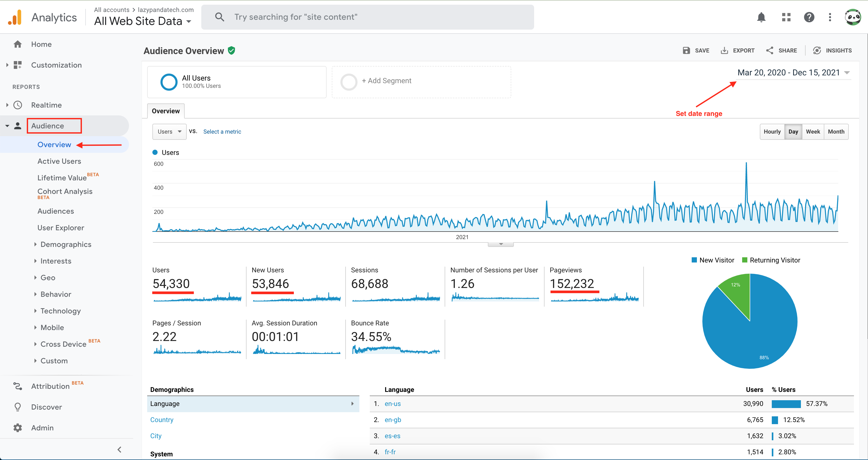
Task: Open the City demographics link
Action: pyautogui.click(x=156, y=436)
